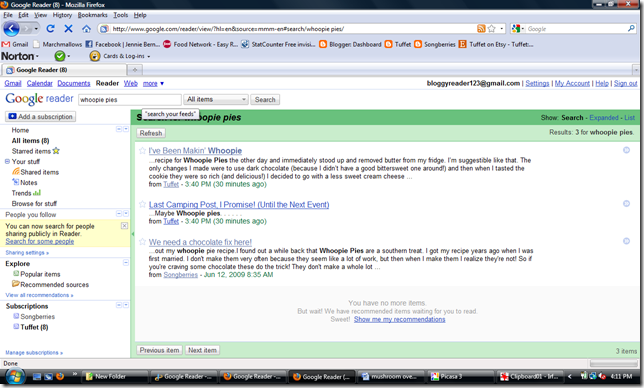Open the Tools menu

[x=120, y=15]
